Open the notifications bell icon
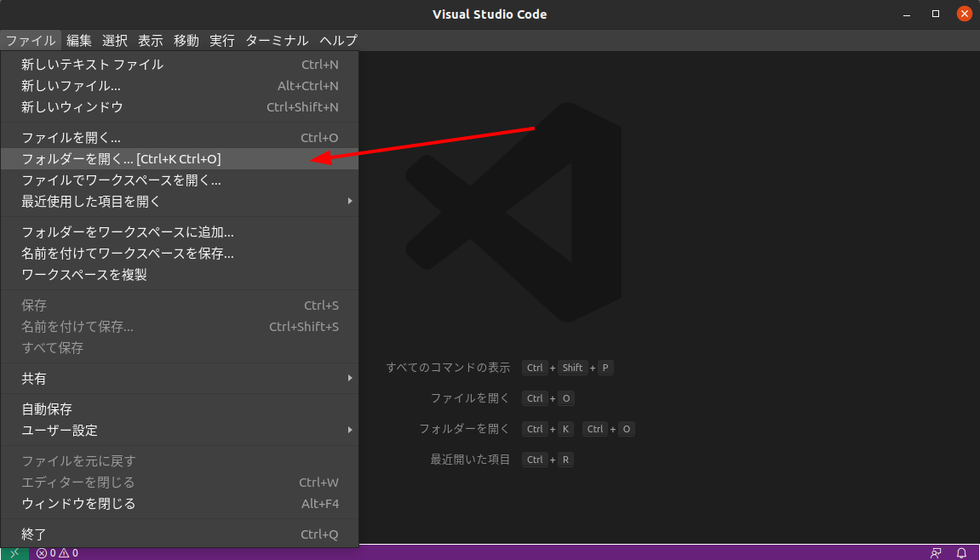Screen dimensions: 980x560 tap(962, 552)
